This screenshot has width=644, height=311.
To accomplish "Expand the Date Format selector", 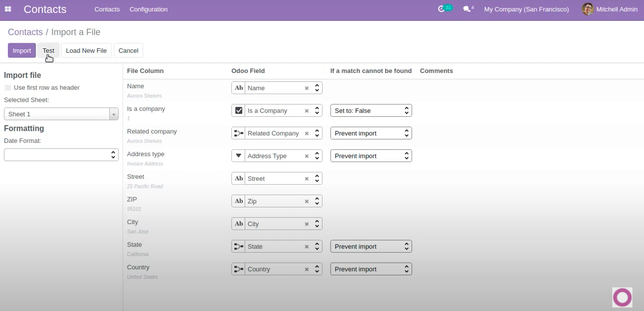I will click(x=61, y=154).
